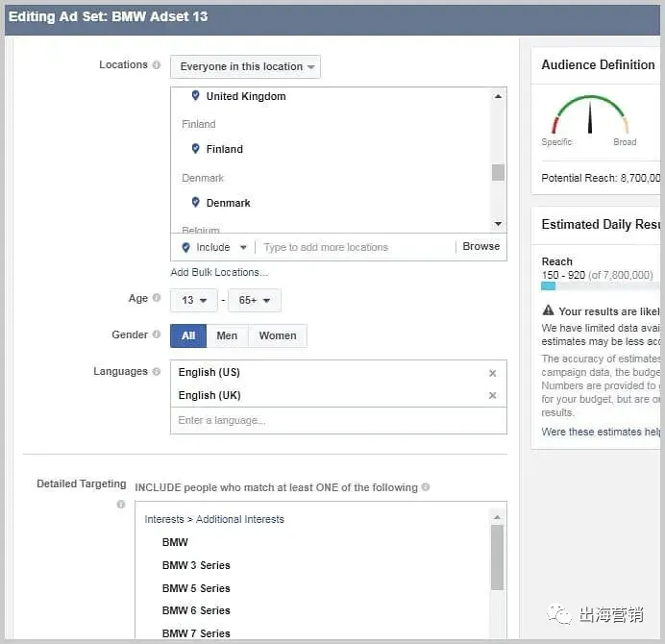Click the Locations info icon
The height and width of the screenshot is (644, 665).
tap(157, 65)
